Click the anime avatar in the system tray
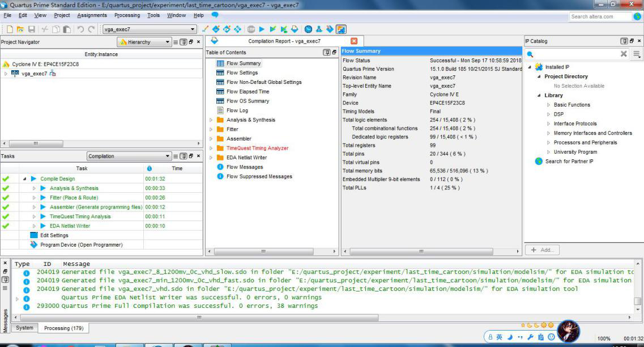 pos(569,331)
